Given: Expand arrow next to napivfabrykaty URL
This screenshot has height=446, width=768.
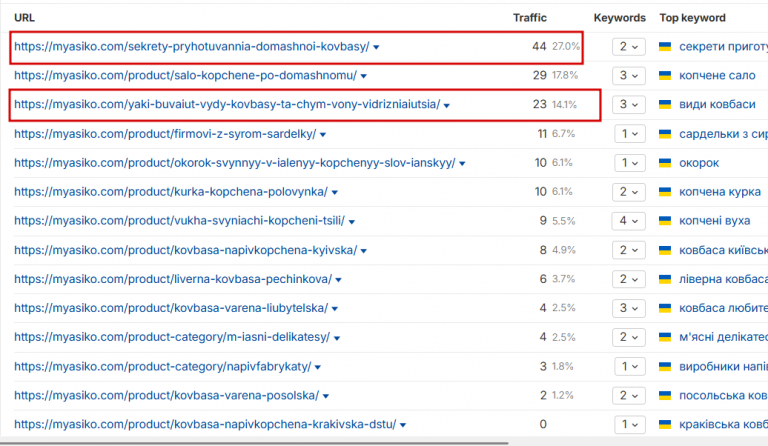Looking at the screenshot, I should point(317,367).
